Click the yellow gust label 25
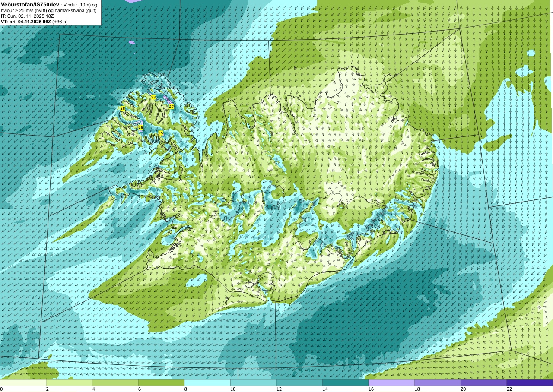553x392 pixels. (x=161, y=133)
